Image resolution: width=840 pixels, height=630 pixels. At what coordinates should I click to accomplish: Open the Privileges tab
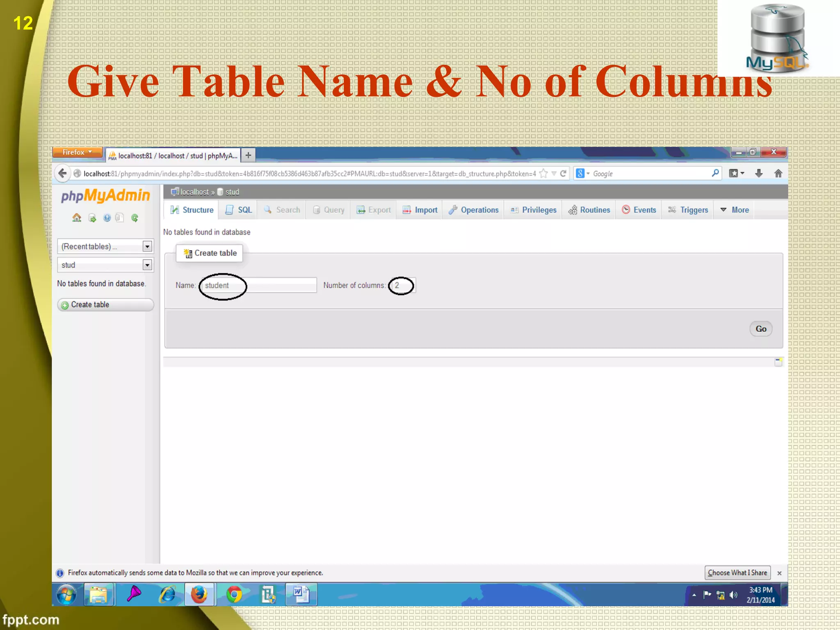(x=534, y=210)
